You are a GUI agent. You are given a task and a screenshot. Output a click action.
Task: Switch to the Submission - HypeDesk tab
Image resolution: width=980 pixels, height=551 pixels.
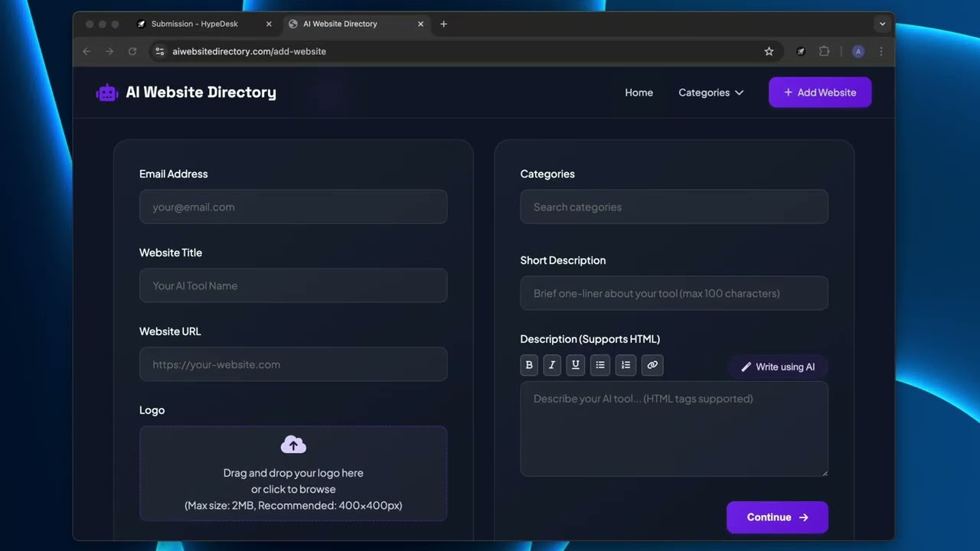[203, 24]
